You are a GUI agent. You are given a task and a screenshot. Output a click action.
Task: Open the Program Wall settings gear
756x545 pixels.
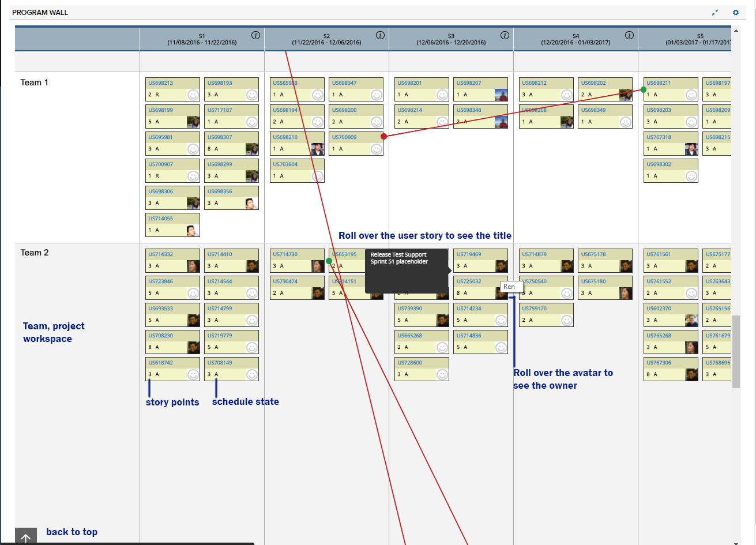735,12
